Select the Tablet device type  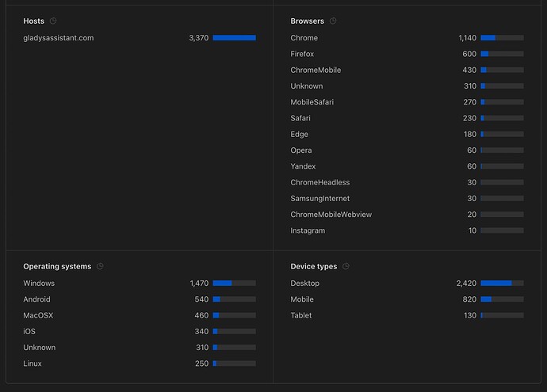301,315
